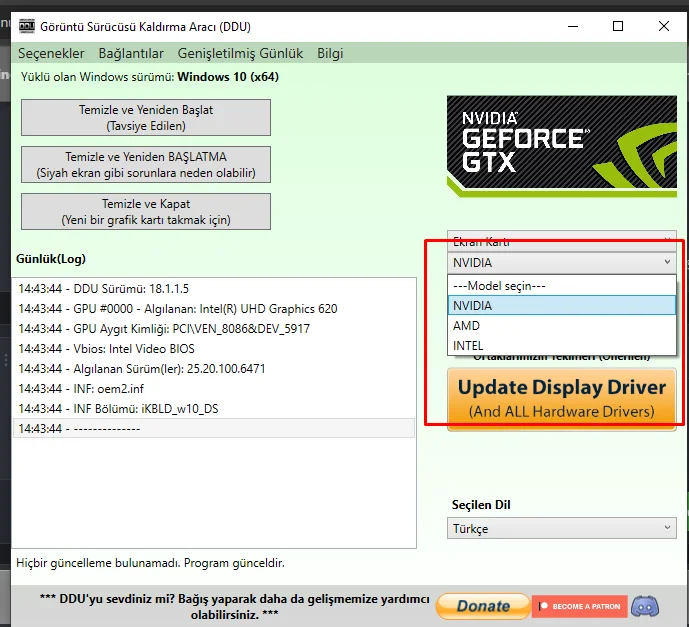Screen dimensions: 689x627
Task: Collapse the NVIDIA vendor combo box
Action: coord(562,263)
